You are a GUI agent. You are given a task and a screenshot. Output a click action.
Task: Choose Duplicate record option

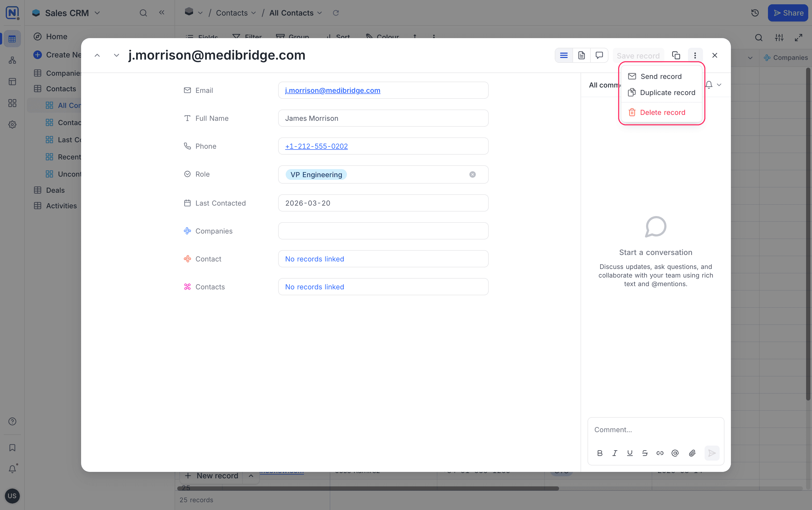coord(661,93)
